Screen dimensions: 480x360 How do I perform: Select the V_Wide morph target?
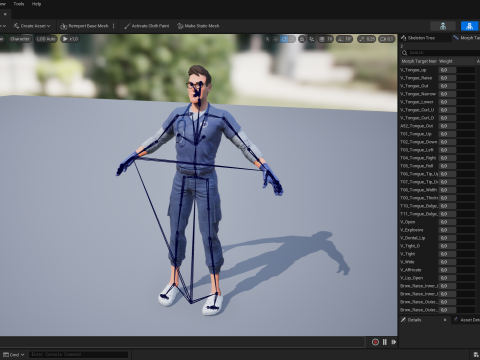407,262
